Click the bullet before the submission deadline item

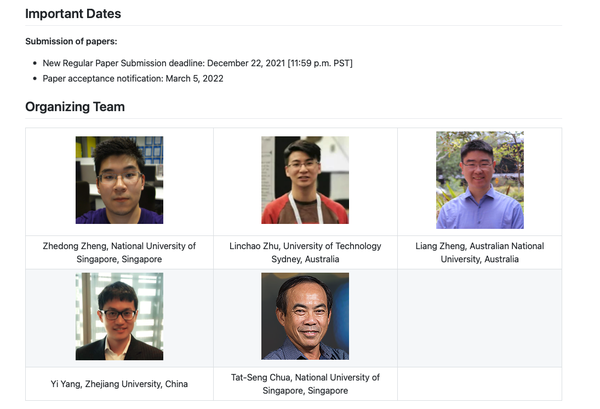point(35,63)
